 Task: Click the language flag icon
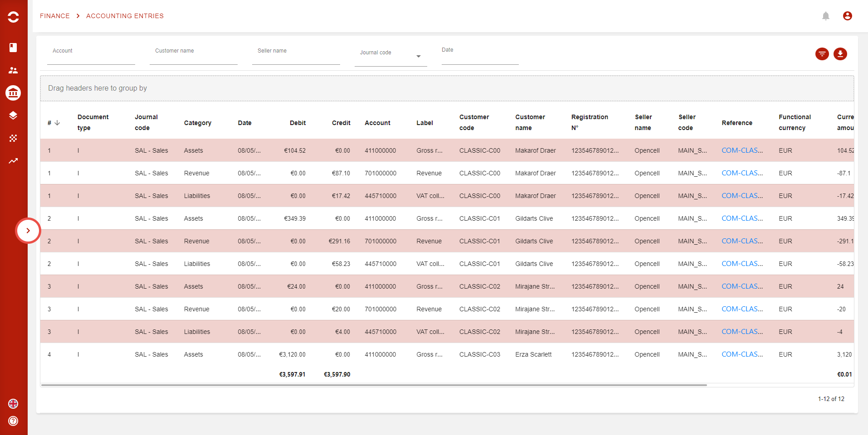pos(13,404)
